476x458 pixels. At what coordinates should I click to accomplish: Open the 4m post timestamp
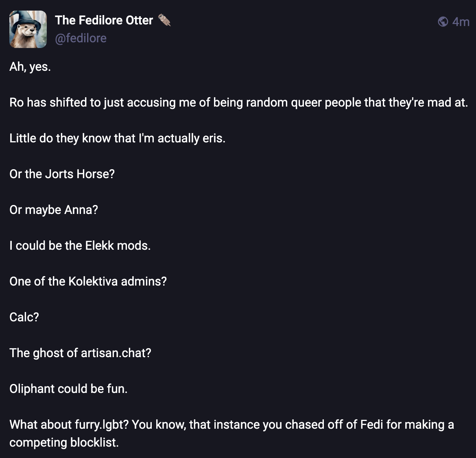(x=461, y=22)
